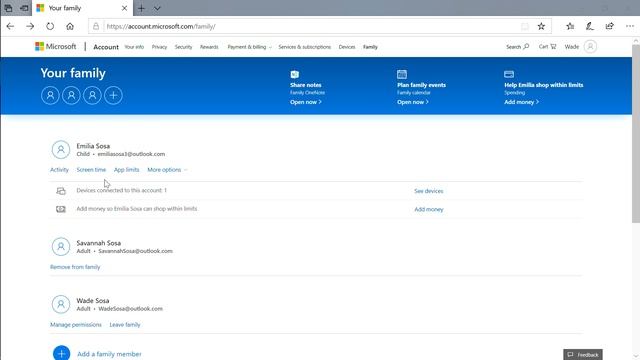Show tab previews chevron

pyautogui.click(x=157, y=8)
